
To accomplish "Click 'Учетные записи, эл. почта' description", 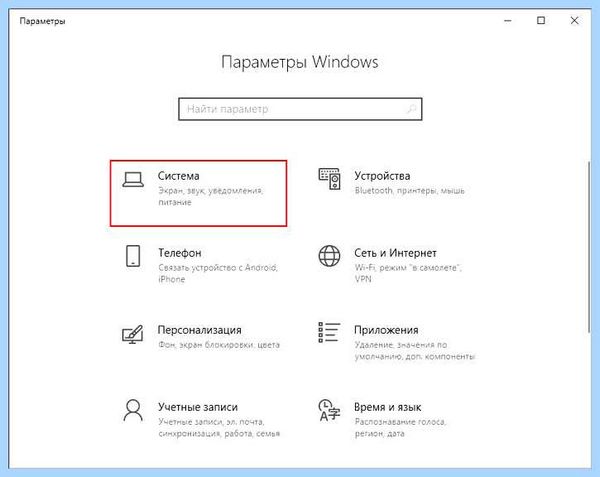I will pos(219,428).
